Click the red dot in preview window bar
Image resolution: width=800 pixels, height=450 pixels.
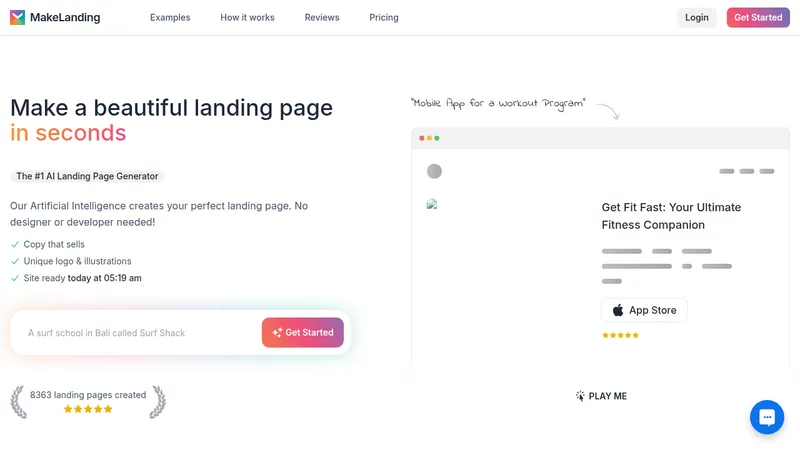421,138
